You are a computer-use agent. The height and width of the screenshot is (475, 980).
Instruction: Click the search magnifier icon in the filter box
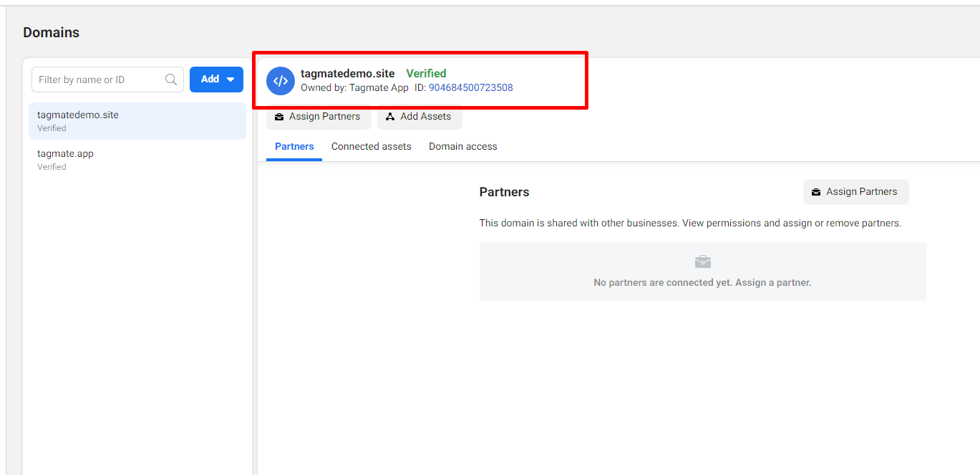[x=171, y=80]
